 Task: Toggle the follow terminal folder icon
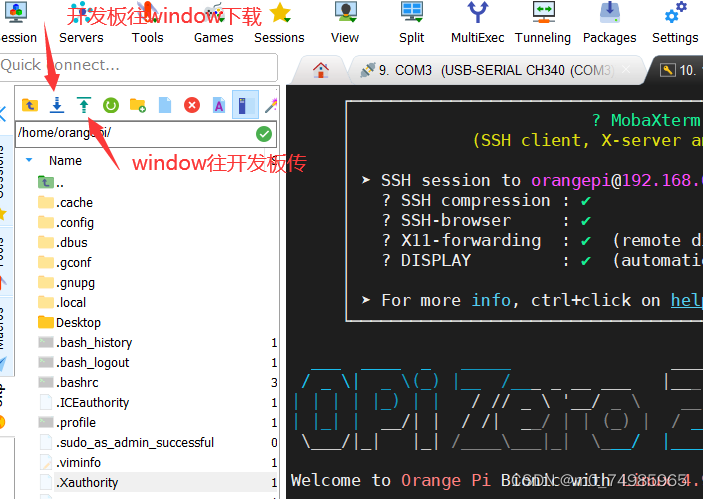point(245,105)
